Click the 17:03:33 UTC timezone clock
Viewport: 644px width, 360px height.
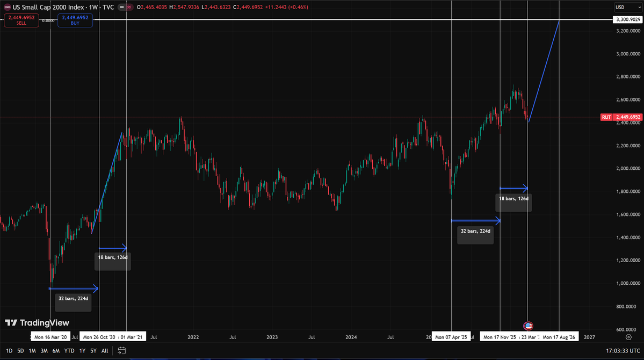point(623,350)
